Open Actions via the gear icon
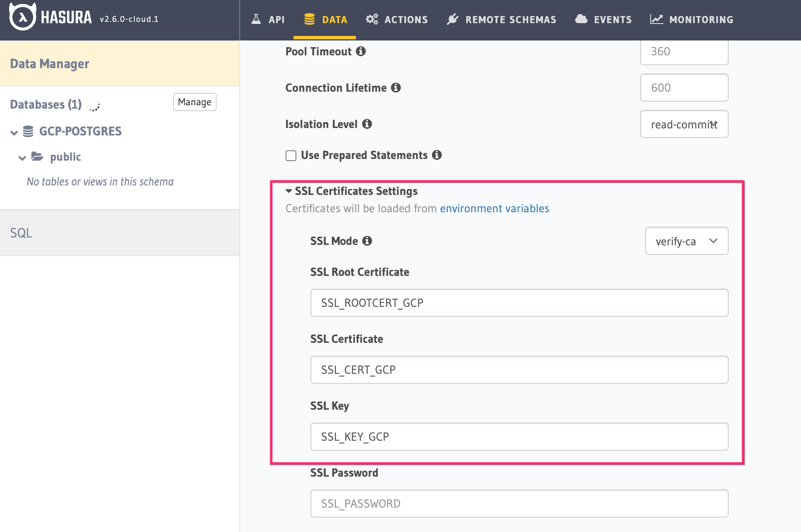The height and width of the screenshot is (532, 801). pyautogui.click(x=371, y=19)
